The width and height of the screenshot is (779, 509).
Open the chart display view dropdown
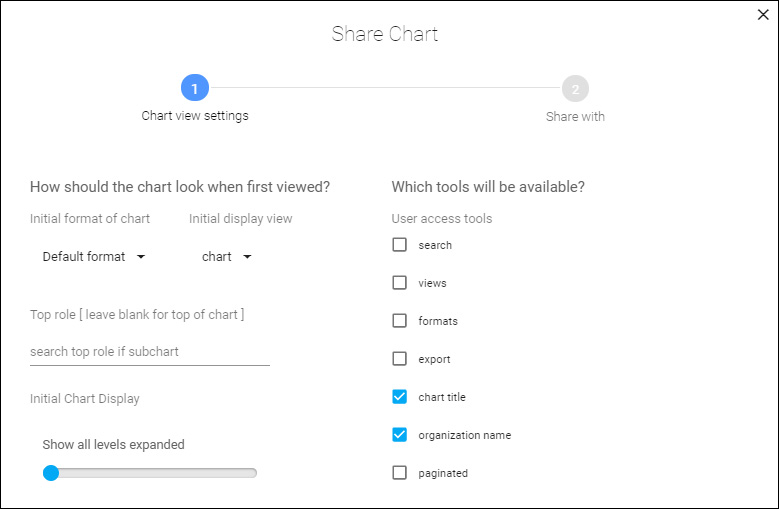[227, 257]
